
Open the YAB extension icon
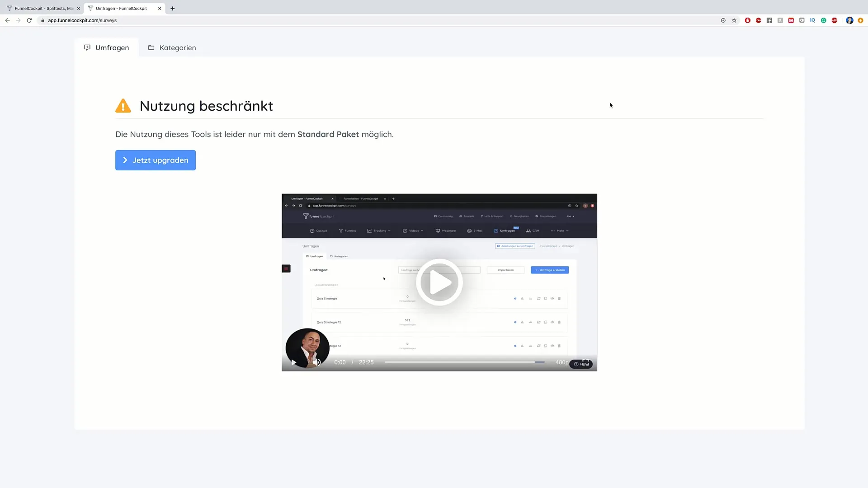point(759,20)
